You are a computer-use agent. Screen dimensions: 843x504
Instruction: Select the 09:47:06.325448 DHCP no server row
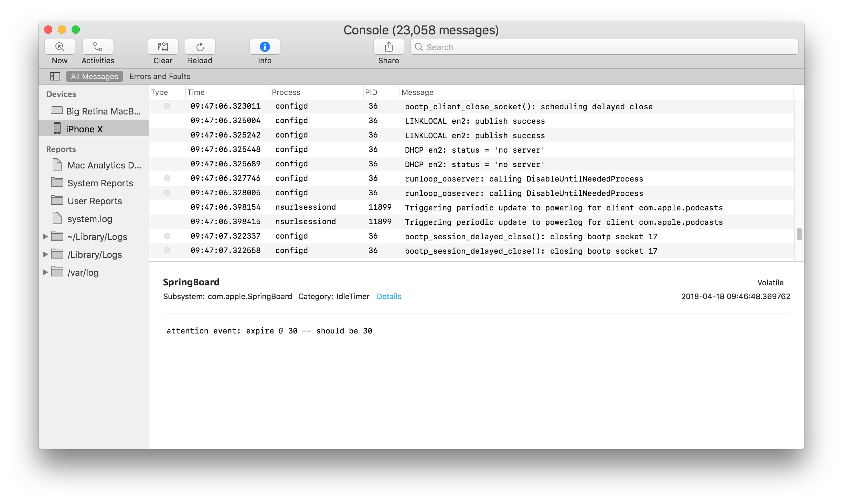click(472, 150)
